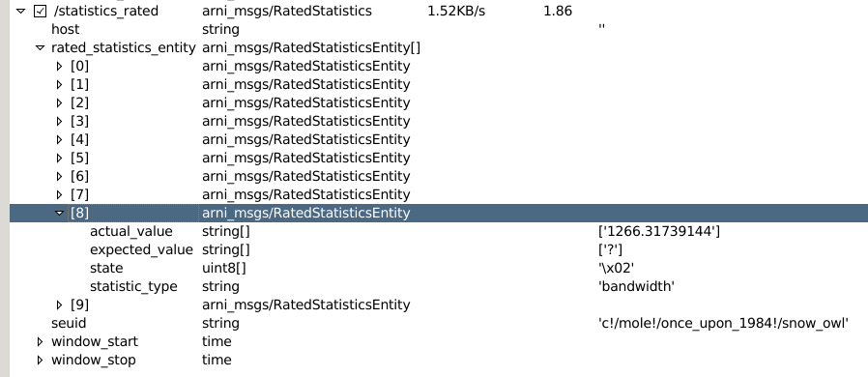Screen dimensions: 868x377
Task: Expand entity [3] row arrow
Action: (x=60, y=121)
